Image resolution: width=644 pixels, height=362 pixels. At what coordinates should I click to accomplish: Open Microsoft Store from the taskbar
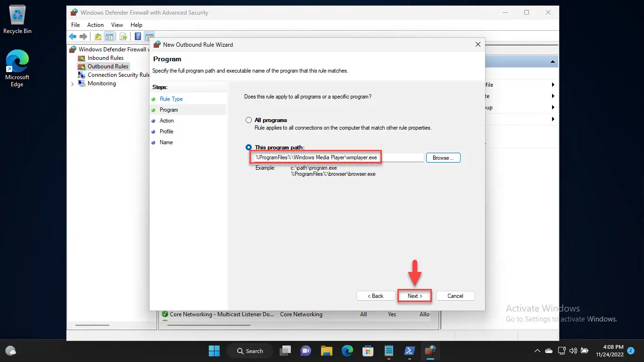click(x=368, y=351)
